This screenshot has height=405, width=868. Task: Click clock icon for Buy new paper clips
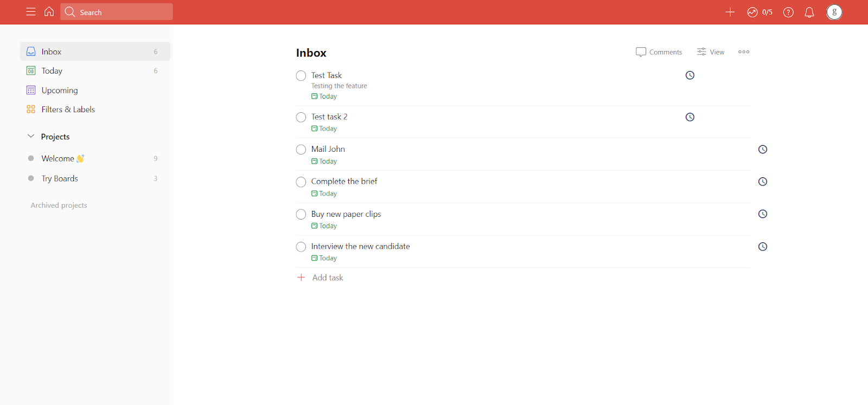763,214
